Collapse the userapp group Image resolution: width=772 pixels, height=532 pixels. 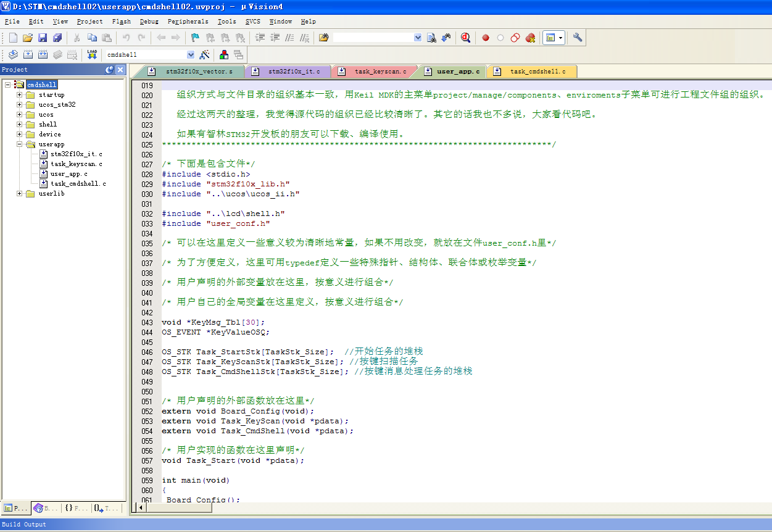(x=20, y=144)
